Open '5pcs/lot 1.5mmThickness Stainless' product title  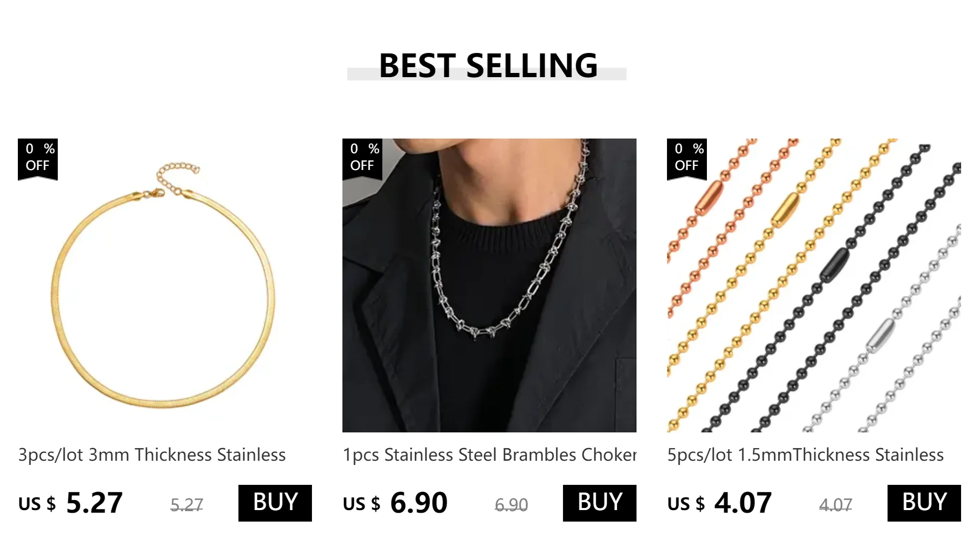pyautogui.click(x=806, y=454)
